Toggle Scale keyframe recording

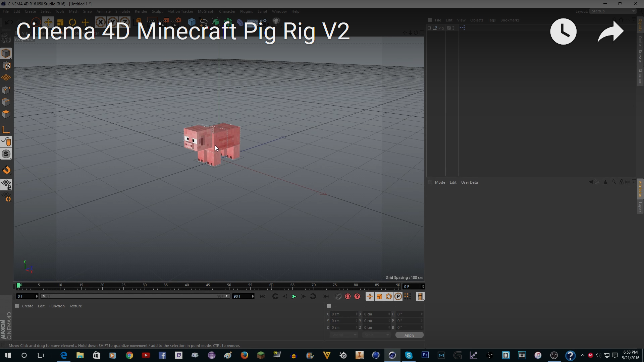(x=379, y=296)
